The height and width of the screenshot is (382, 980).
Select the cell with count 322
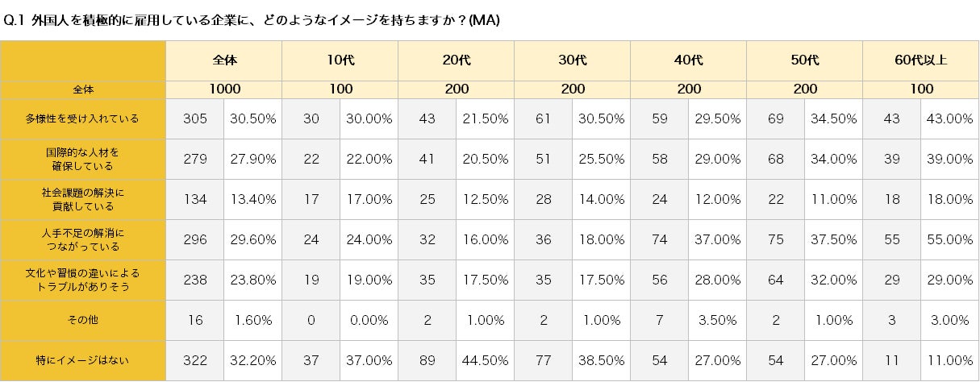(194, 360)
